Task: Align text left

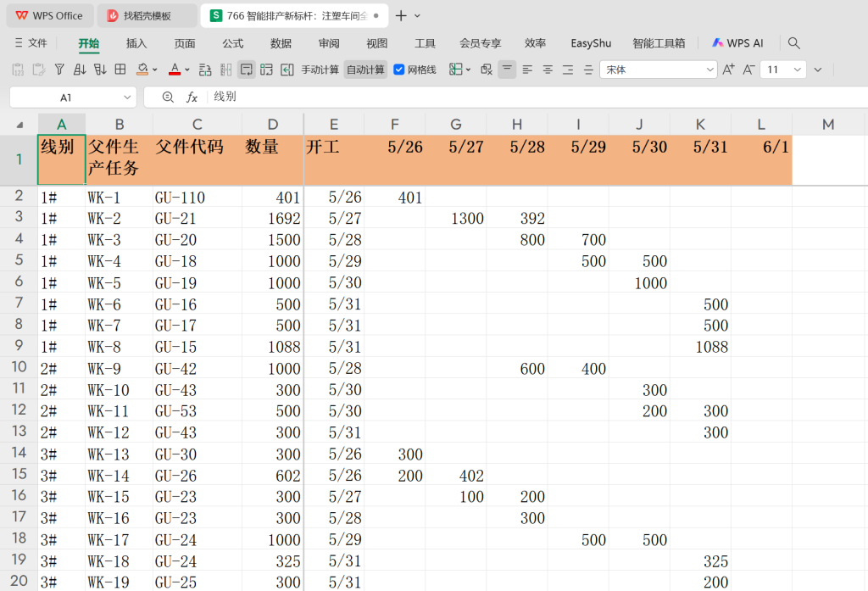Action: [527, 70]
